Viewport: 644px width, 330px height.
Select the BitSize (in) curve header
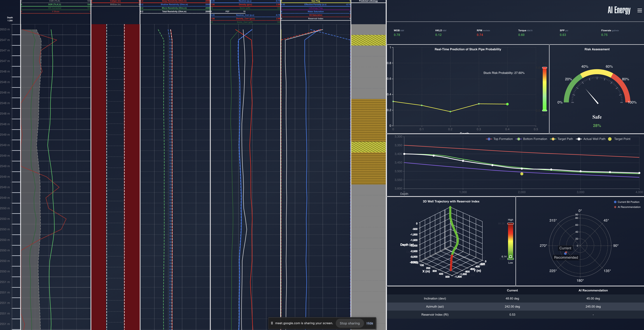point(115,5)
